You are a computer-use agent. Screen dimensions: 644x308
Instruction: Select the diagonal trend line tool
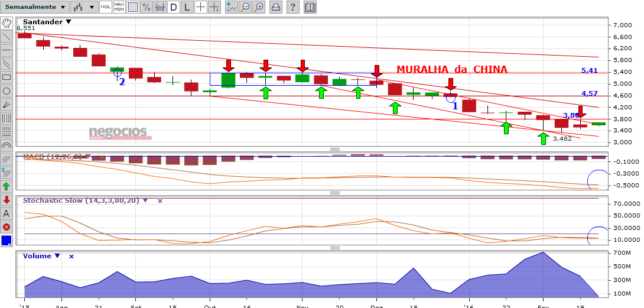click(x=6, y=36)
